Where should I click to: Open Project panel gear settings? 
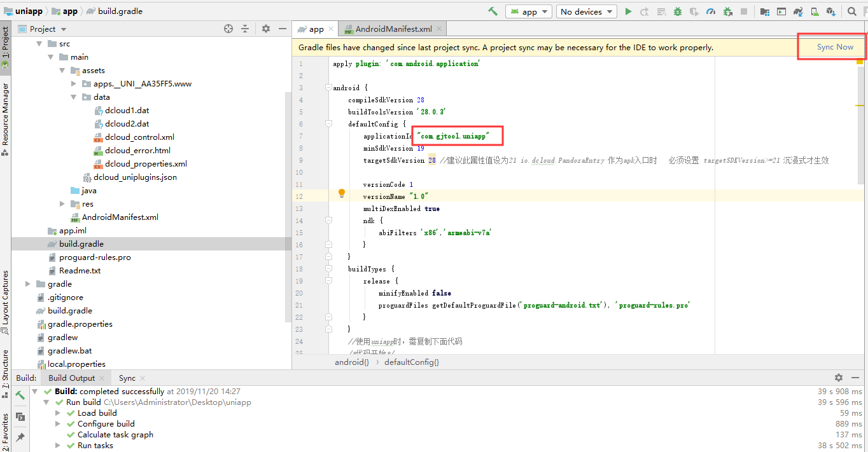coord(266,29)
